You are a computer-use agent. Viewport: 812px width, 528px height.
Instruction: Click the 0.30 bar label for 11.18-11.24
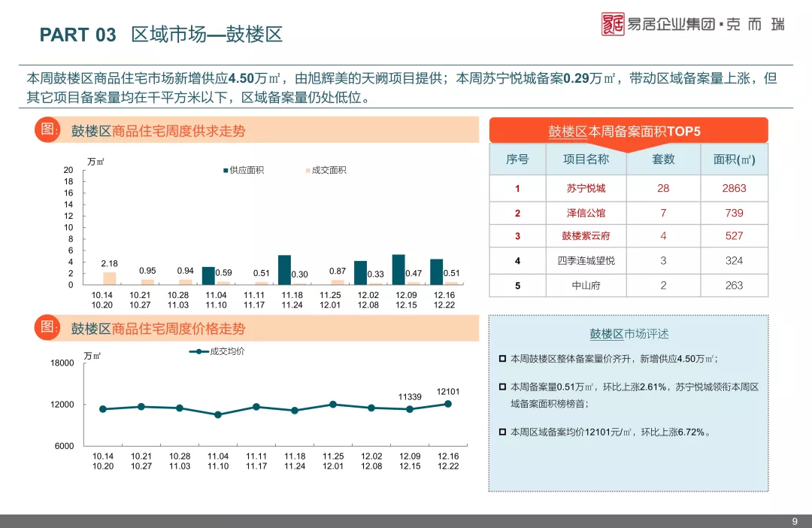pos(300,275)
